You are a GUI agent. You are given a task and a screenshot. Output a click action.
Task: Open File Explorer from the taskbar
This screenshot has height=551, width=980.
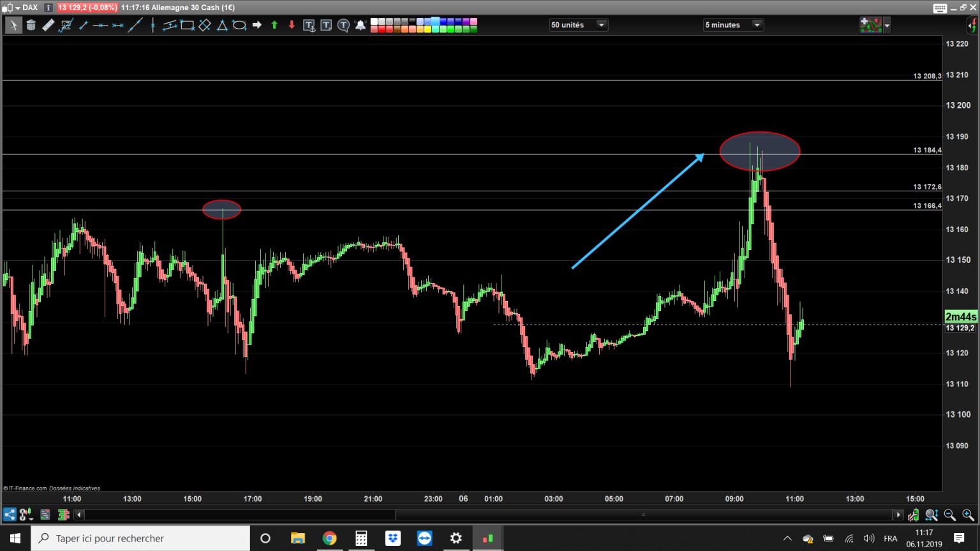[x=297, y=538]
